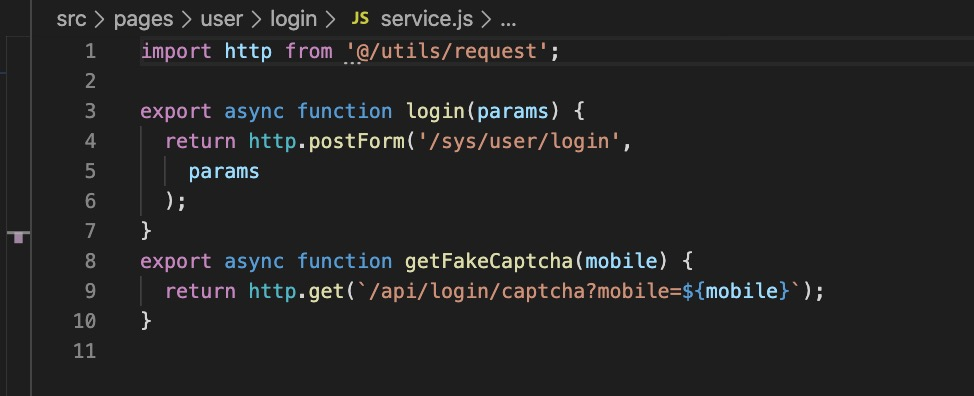Click the 'http.get' call on line 9
Screen dimensions: 974x396
point(296,290)
